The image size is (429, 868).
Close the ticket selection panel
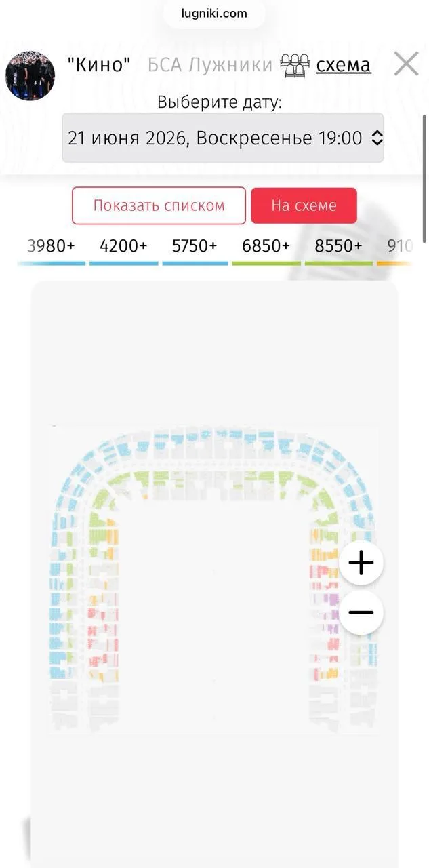[x=406, y=64]
